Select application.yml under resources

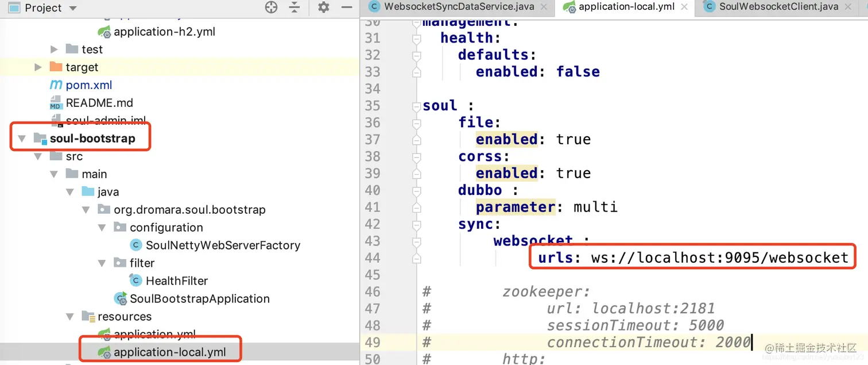click(x=155, y=335)
